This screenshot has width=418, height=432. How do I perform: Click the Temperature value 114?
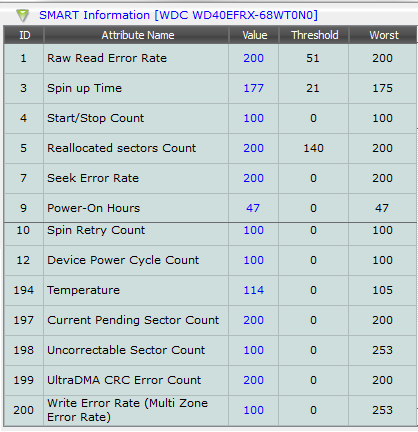254,290
